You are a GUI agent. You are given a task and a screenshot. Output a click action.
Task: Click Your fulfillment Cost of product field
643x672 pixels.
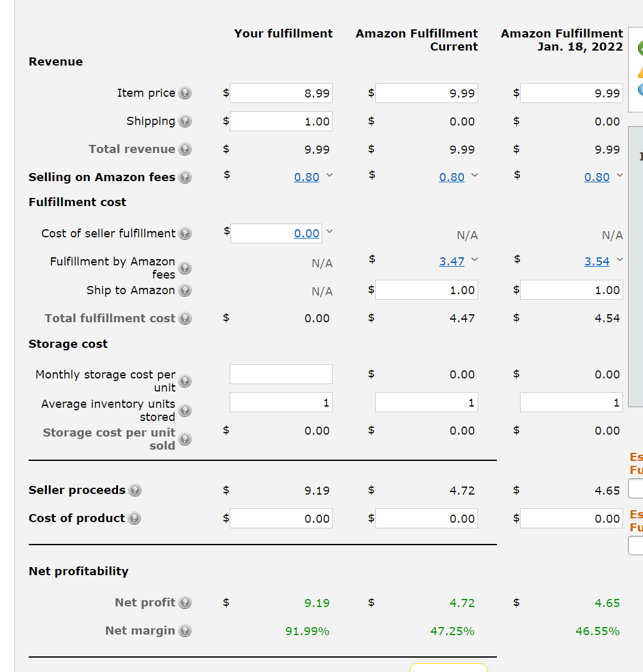[281, 518]
